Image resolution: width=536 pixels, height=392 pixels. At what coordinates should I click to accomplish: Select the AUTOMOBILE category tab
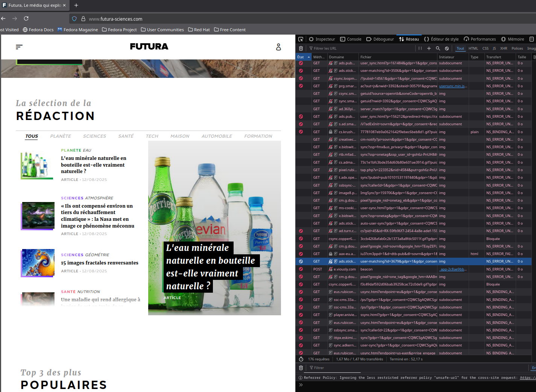(x=217, y=136)
